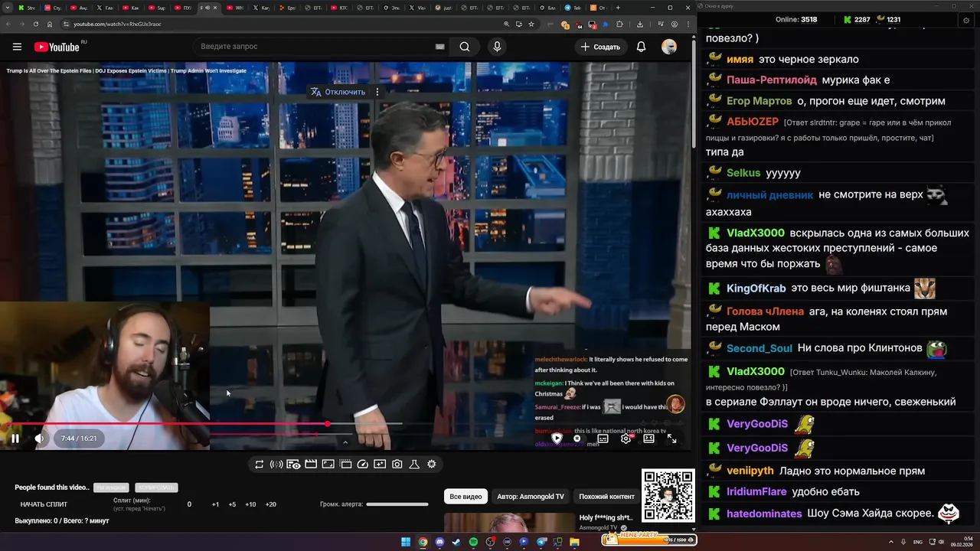
Task: Click the speedometer playback speed icon
Action: 363,465
